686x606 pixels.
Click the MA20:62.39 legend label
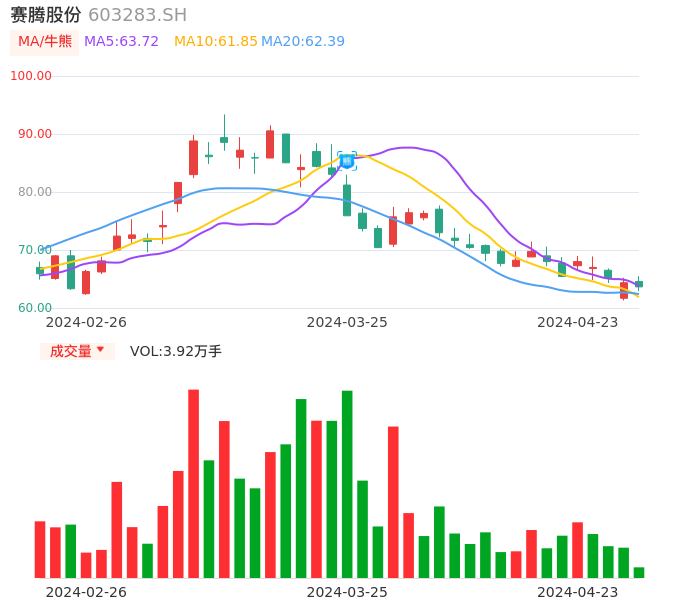coord(303,42)
